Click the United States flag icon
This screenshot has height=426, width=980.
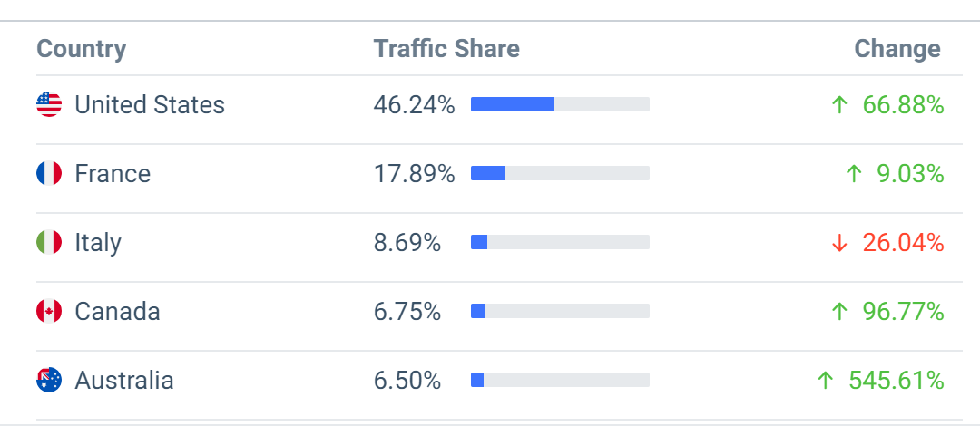pyautogui.click(x=49, y=104)
